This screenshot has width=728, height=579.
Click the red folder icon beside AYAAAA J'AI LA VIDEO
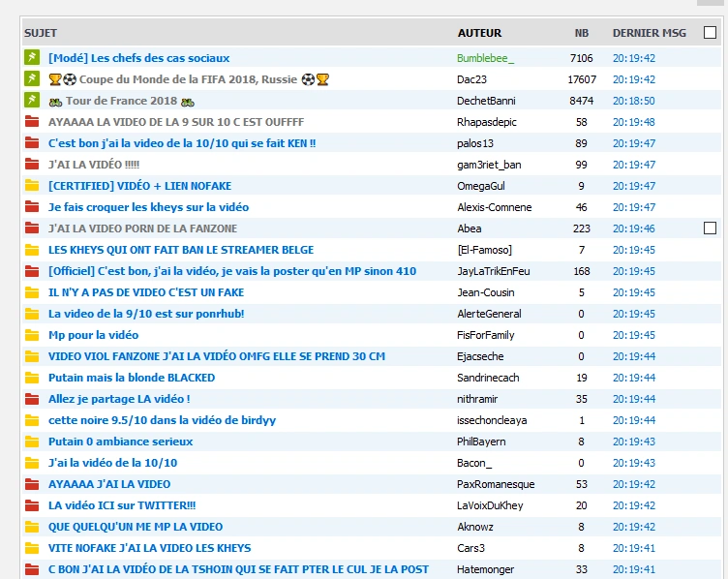(x=32, y=484)
